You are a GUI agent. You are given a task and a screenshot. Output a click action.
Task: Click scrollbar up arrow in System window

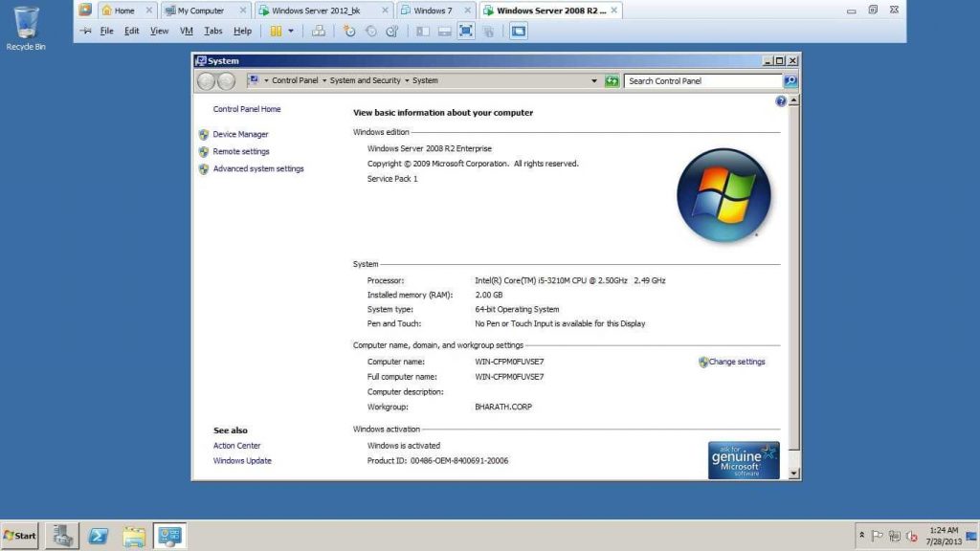793,100
